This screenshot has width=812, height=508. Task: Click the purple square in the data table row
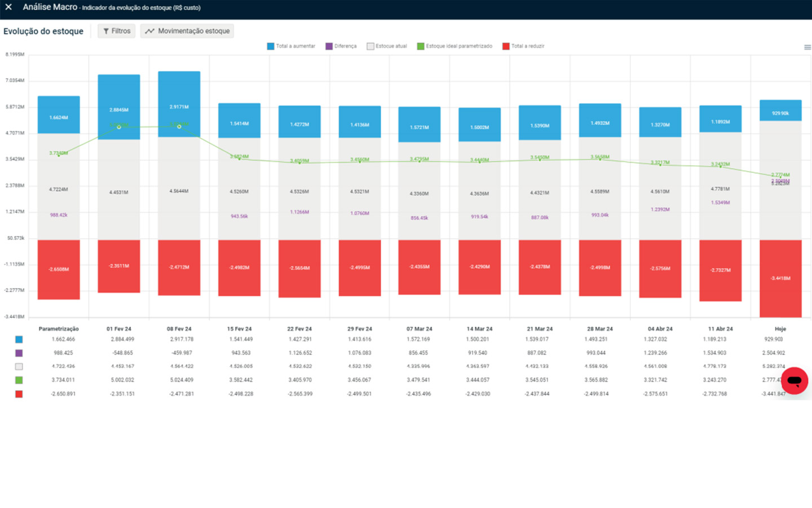click(19, 353)
